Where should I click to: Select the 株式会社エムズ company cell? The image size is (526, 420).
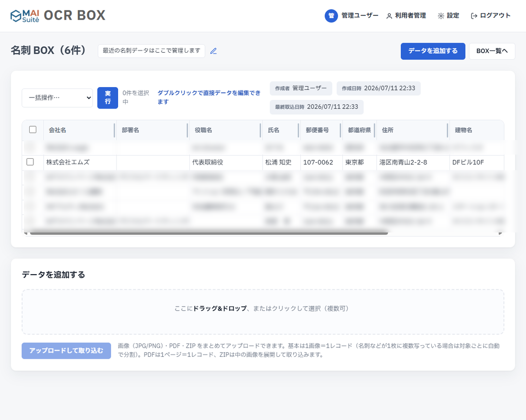[80, 162]
